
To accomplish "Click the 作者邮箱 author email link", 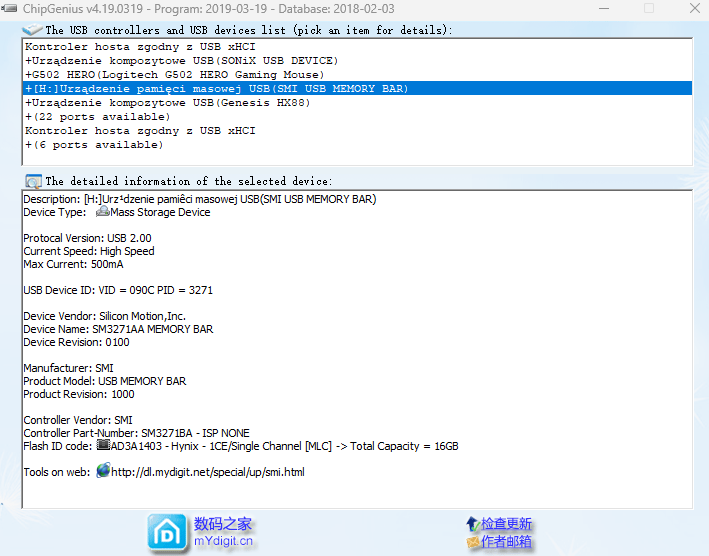I will (506, 541).
